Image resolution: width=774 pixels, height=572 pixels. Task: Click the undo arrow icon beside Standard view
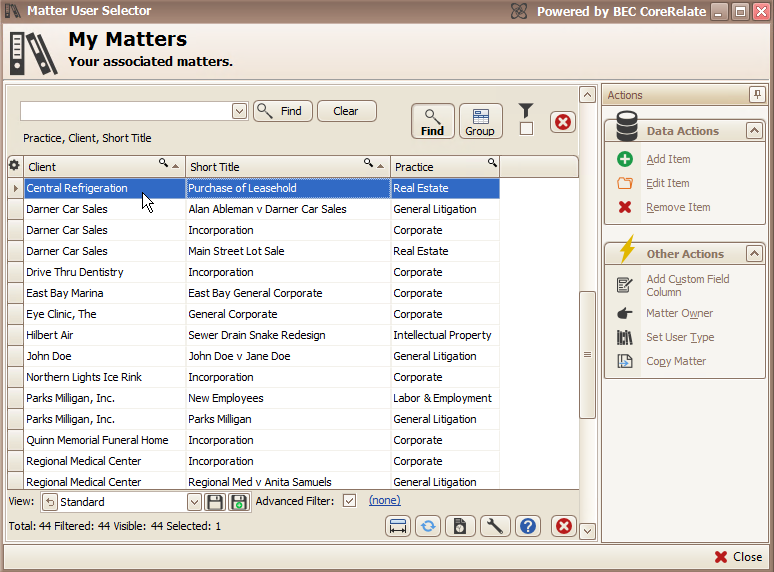tap(49, 502)
